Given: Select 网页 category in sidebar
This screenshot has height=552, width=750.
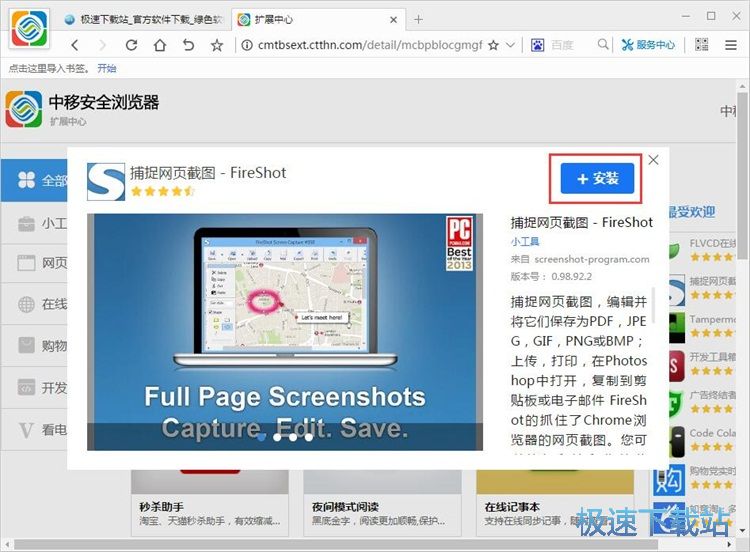Looking at the screenshot, I should pos(34,263).
